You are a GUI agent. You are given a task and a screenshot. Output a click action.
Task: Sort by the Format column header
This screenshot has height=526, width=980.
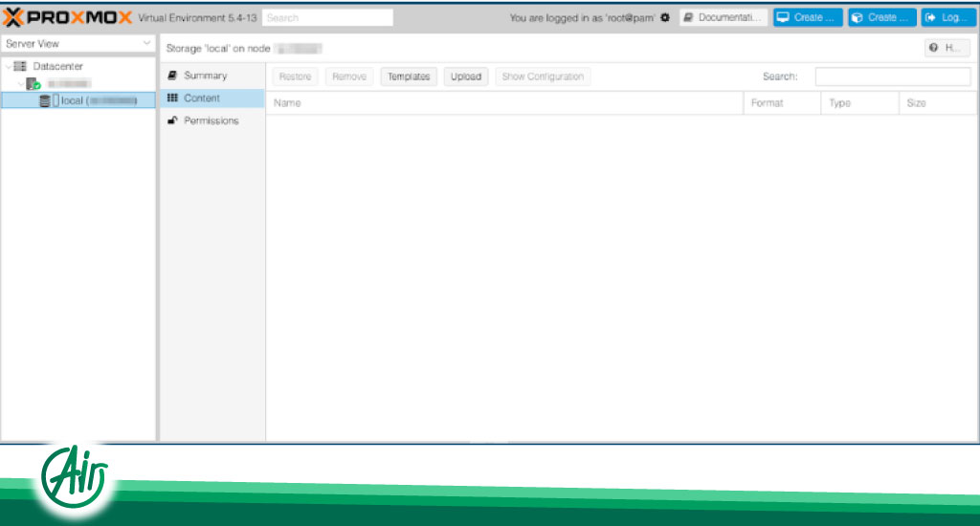782,103
